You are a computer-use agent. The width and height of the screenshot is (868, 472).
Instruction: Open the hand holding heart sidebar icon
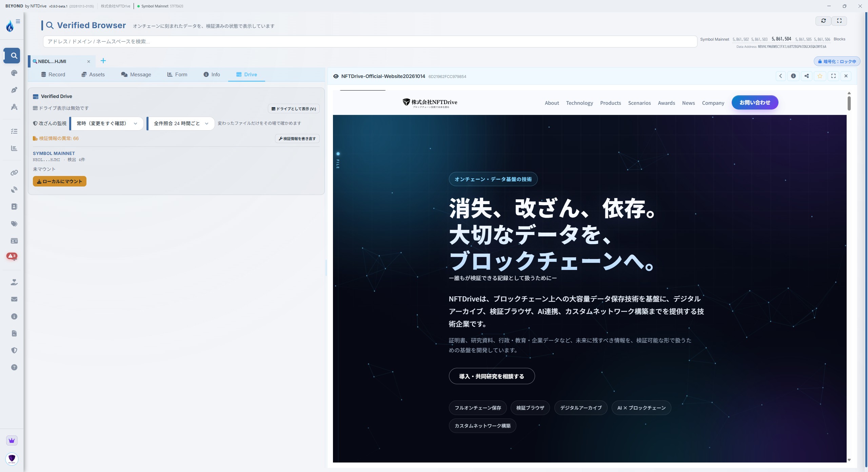click(14, 282)
